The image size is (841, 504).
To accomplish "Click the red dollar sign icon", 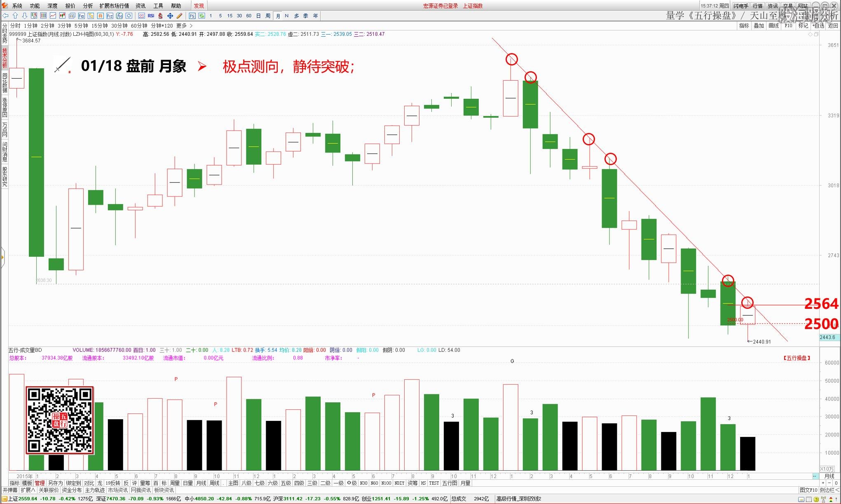I will point(160,16).
